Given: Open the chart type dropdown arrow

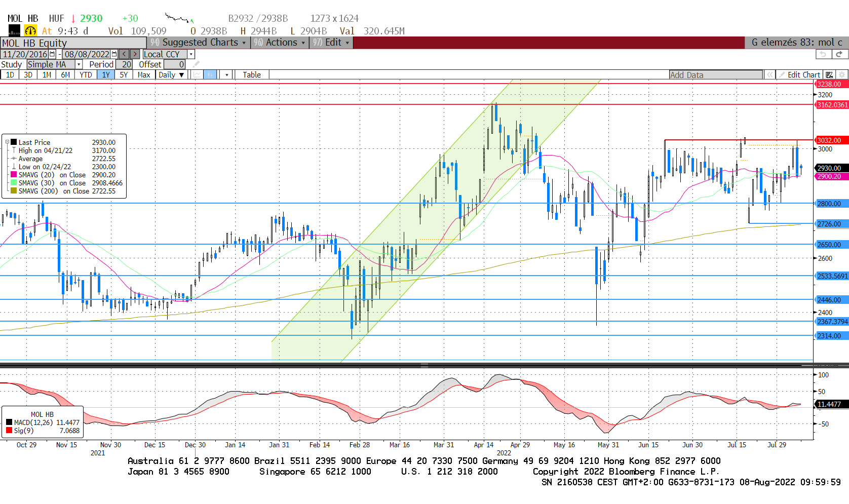Looking at the screenshot, I should coord(227,75).
